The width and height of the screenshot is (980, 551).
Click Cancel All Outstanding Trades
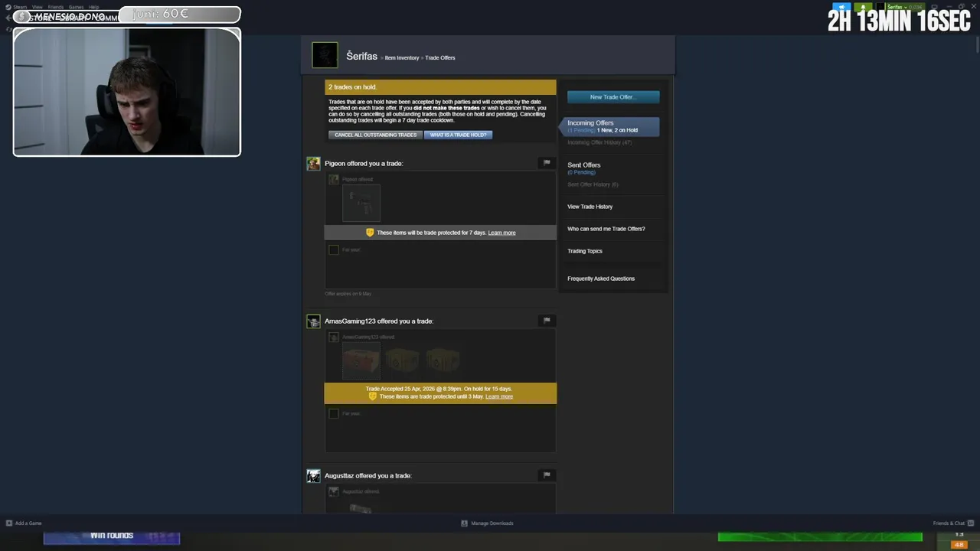tap(375, 135)
